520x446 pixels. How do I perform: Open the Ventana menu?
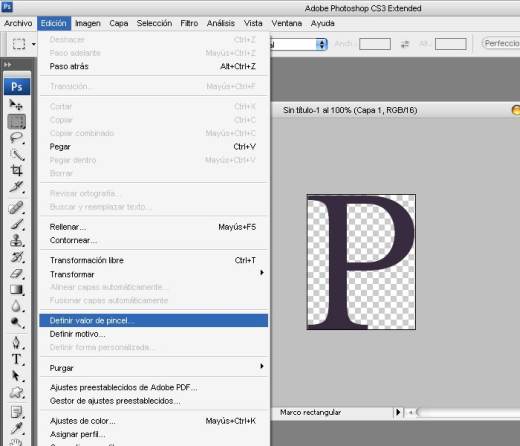(x=287, y=23)
